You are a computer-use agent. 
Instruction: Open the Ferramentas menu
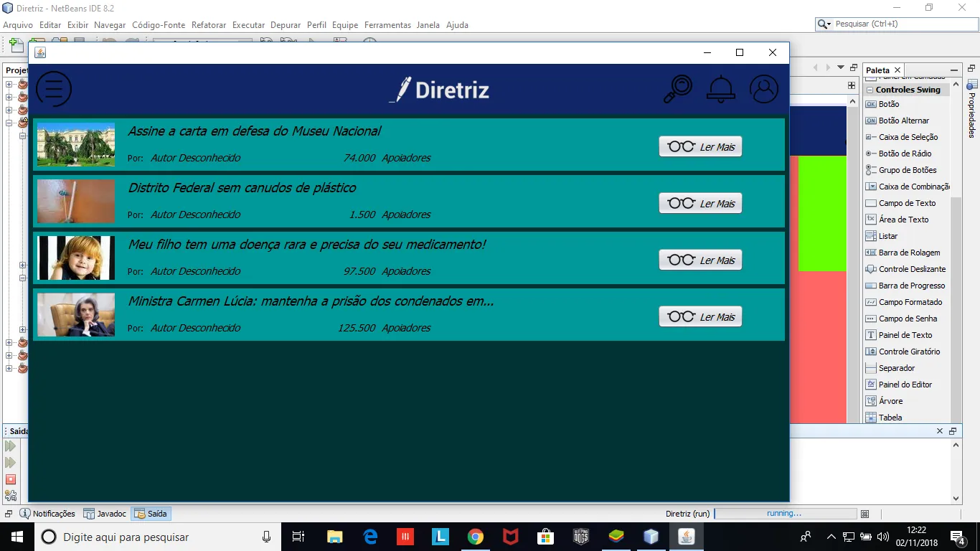pos(387,25)
